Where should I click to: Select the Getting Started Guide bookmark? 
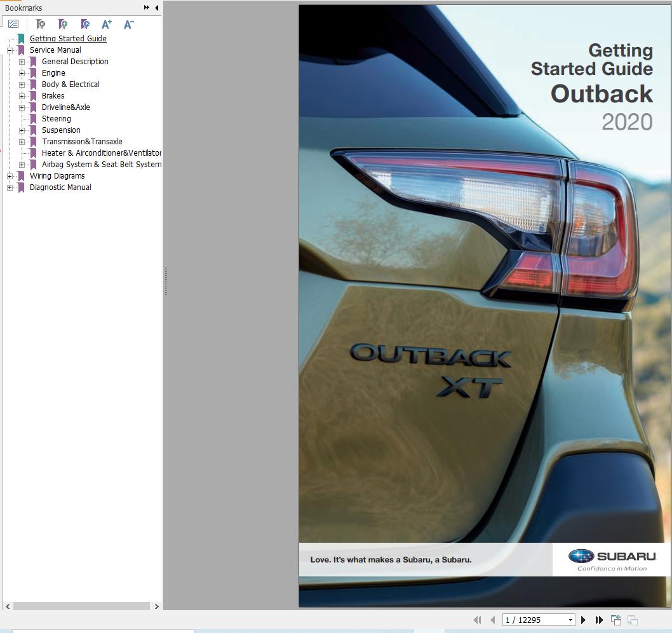pos(68,38)
